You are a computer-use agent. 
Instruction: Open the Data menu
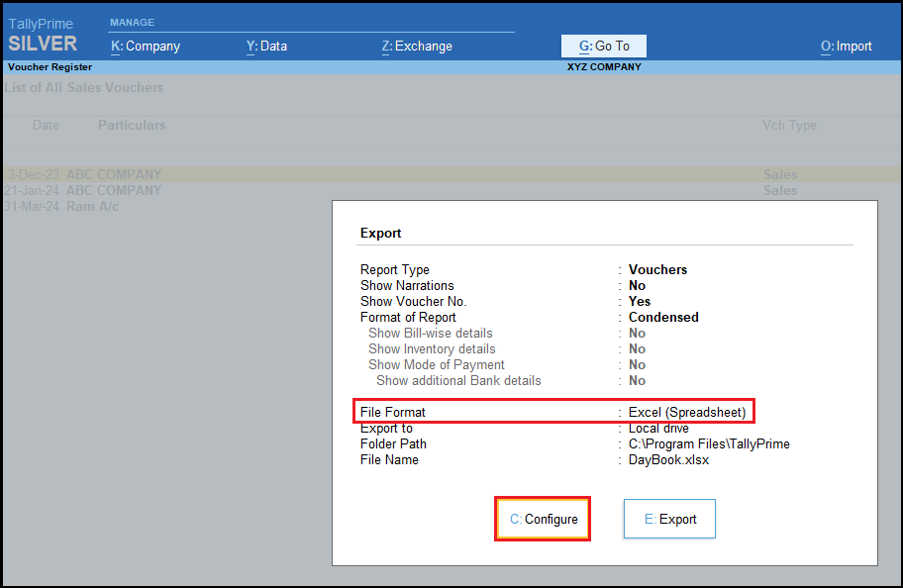pos(266,46)
